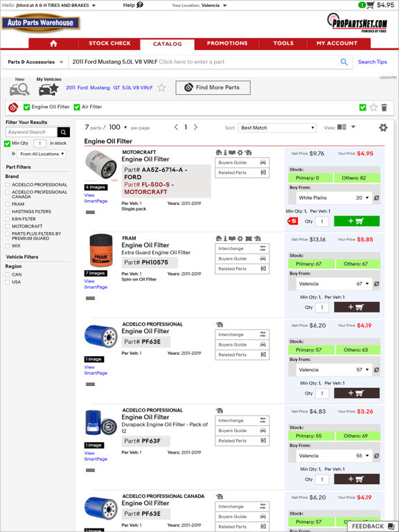Check the CAN region filter

point(8,275)
